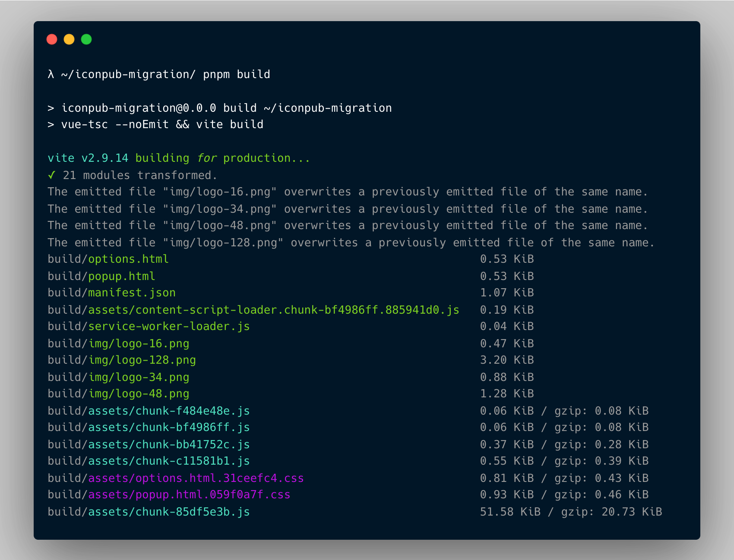Click the green maximize window button

[x=86, y=39]
